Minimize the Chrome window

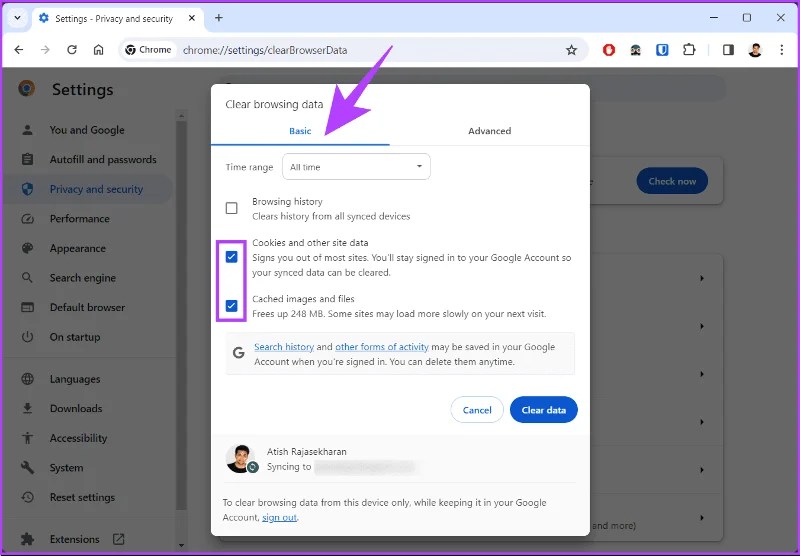pyautogui.click(x=714, y=18)
